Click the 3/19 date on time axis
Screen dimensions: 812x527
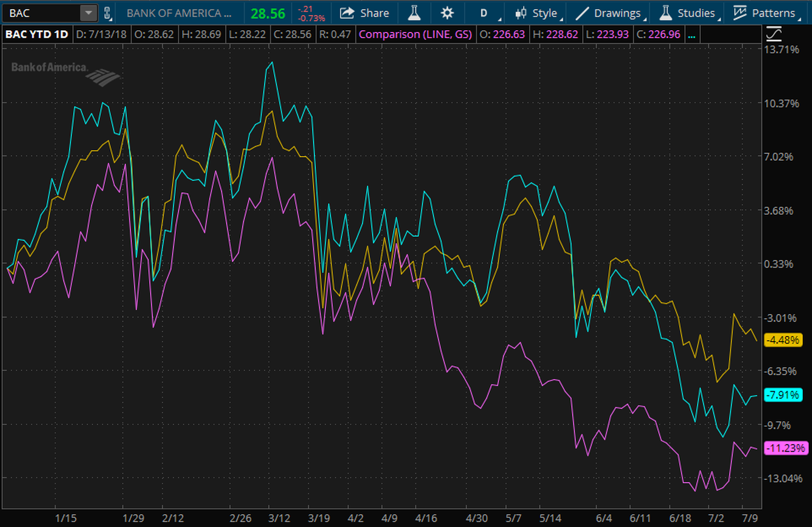click(319, 518)
